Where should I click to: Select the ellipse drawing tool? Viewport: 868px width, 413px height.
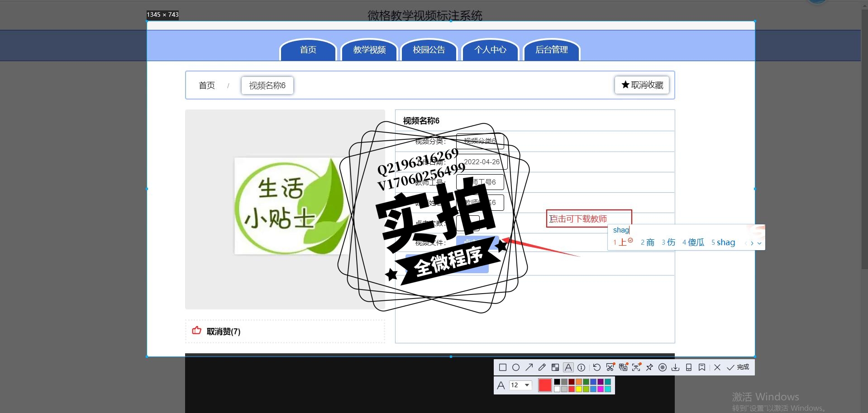516,367
